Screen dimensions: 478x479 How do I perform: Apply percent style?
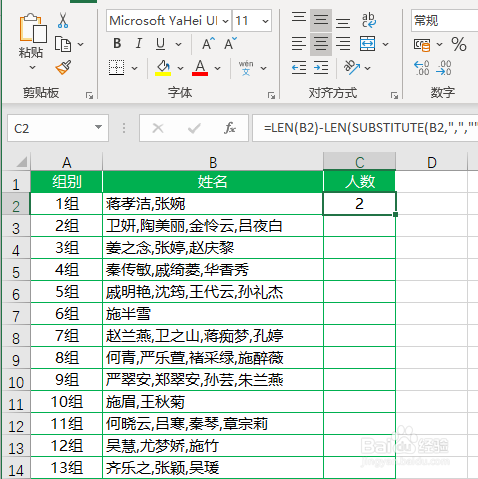pos(459,44)
